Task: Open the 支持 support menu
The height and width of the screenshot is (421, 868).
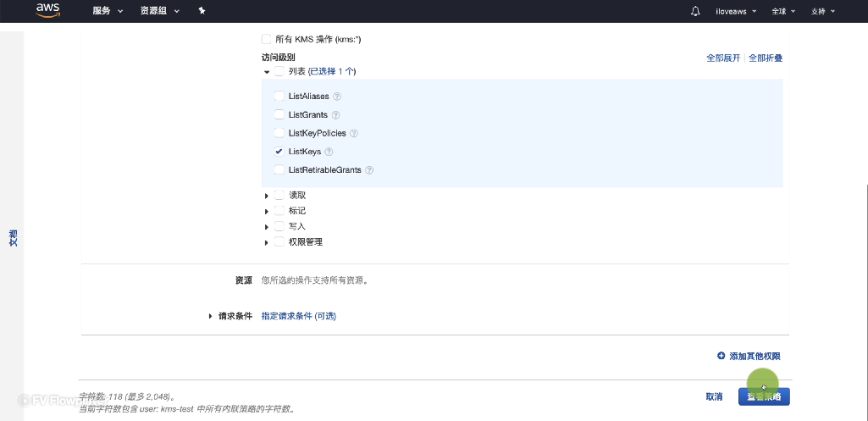Action: pos(822,11)
